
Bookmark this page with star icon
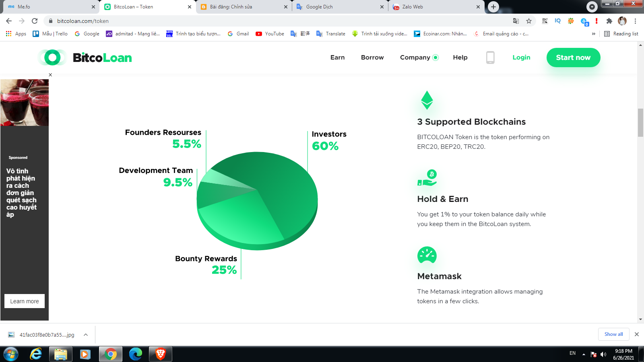pyautogui.click(x=529, y=21)
